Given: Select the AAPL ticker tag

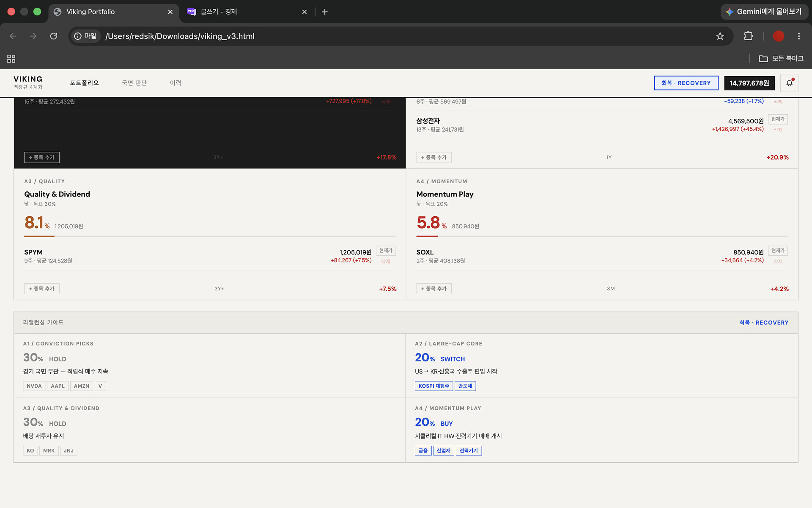Looking at the screenshot, I should tap(58, 386).
